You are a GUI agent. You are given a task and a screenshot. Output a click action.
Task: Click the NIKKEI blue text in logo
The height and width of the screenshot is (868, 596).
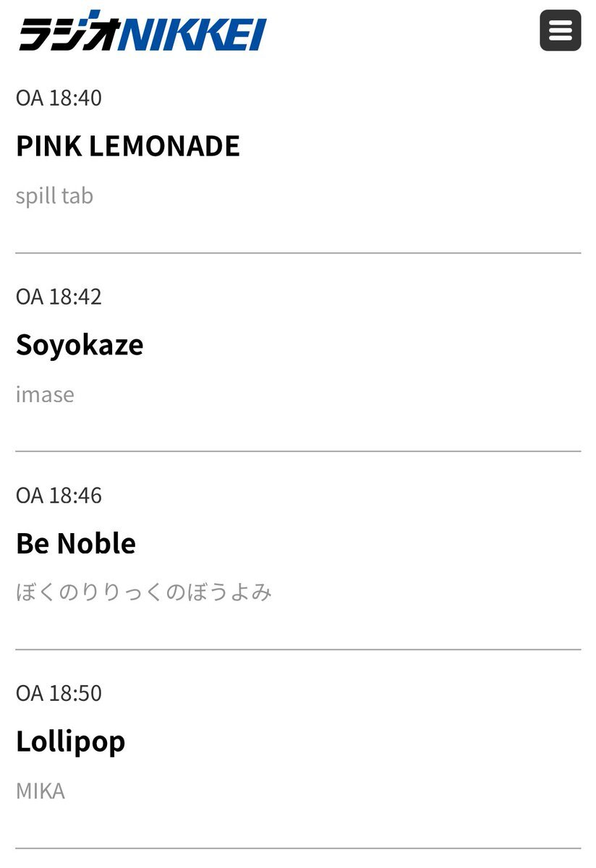tap(194, 34)
